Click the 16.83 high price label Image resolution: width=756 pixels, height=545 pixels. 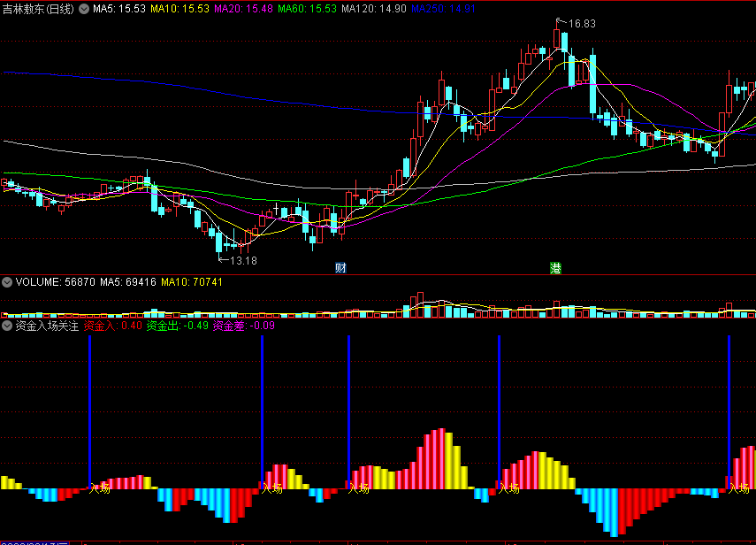pyautogui.click(x=582, y=24)
